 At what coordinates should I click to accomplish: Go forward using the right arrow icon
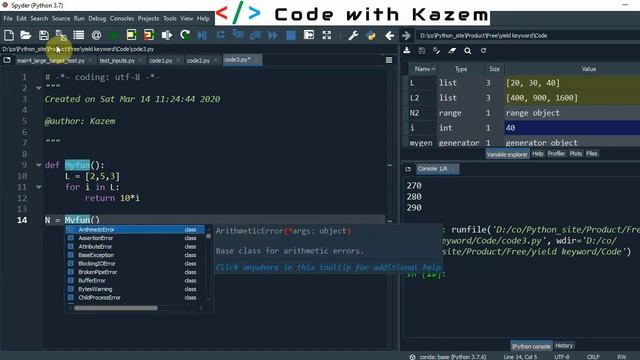click(x=406, y=35)
